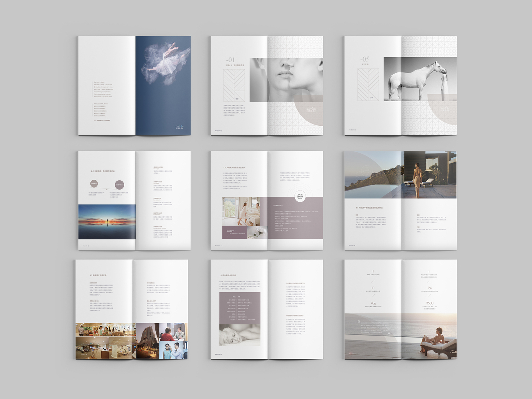Select the "2.1" section heading
The image size is (532, 399).
pos(227,275)
